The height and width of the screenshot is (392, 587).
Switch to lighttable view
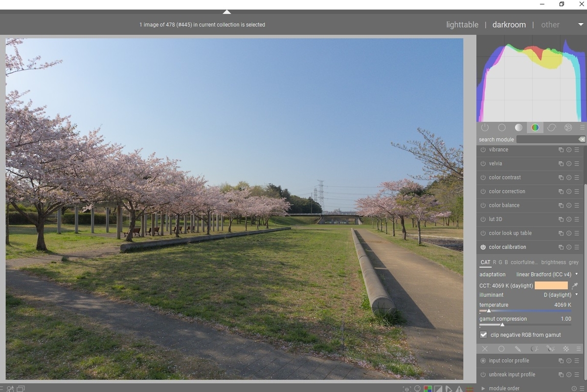point(462,24)
